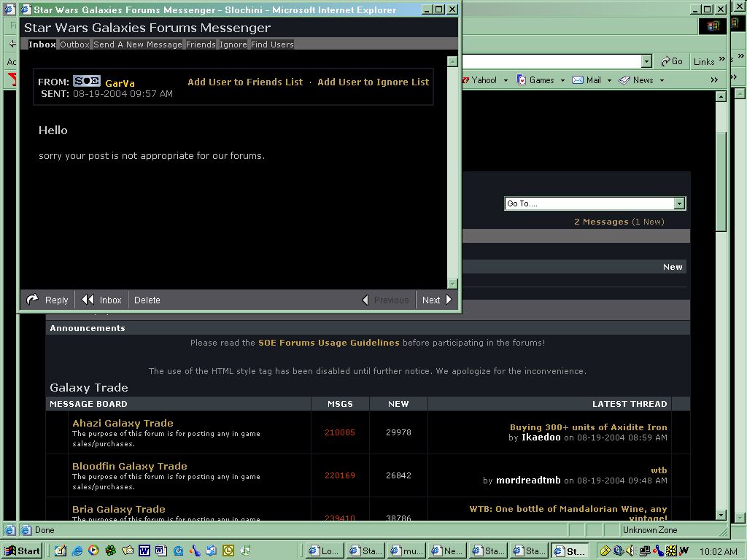Screen dimensions: 747x560
Task: Open thread Buying 300+ units of Axidite Iron
Action: point(589,427)
